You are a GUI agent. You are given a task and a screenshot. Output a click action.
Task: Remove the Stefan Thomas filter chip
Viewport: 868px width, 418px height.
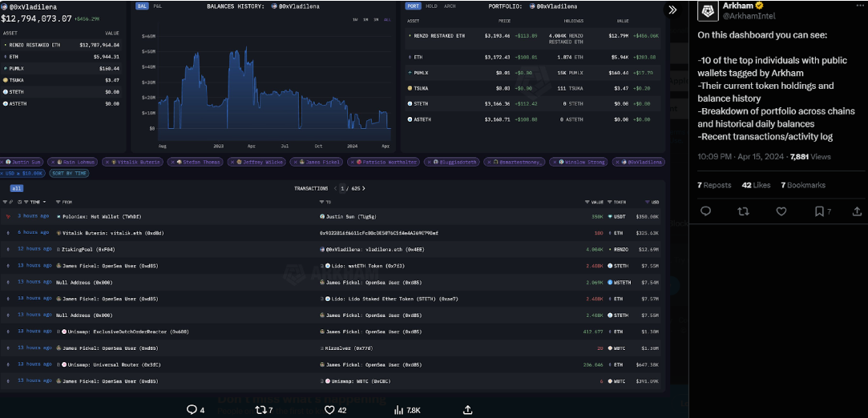[172, 162]
